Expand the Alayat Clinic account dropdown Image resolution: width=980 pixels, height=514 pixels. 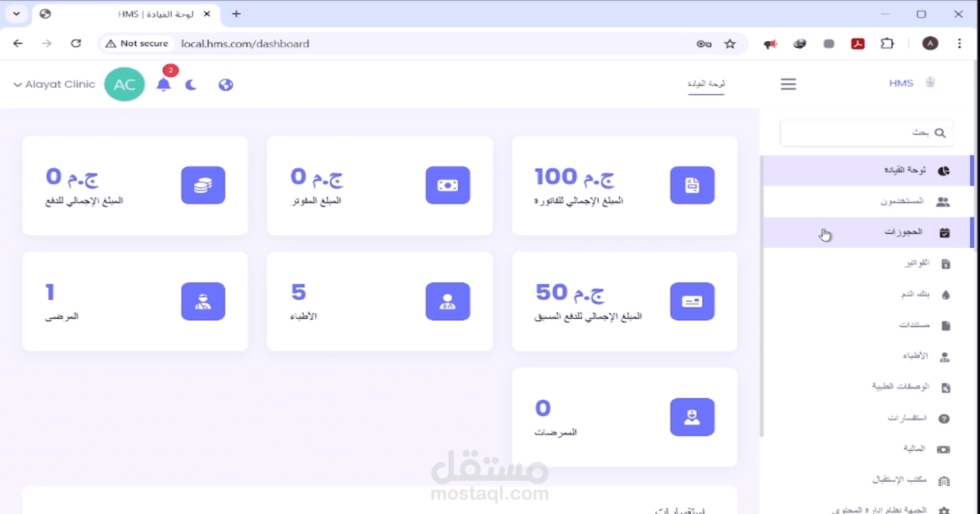pos(54,84)
